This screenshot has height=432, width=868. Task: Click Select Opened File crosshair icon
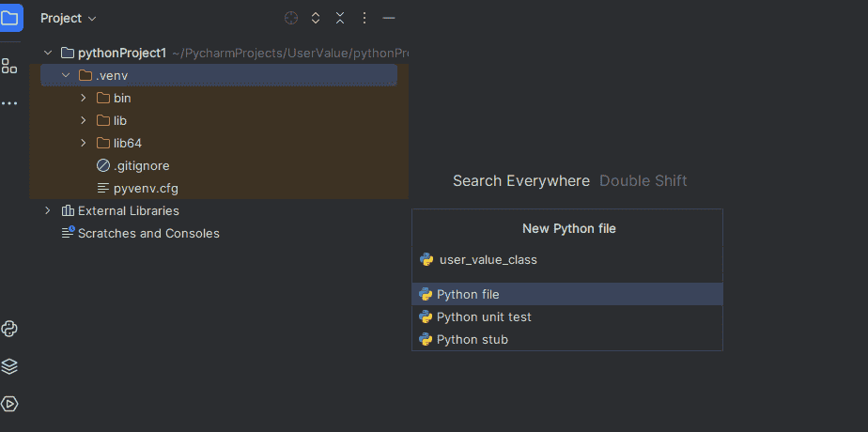pyautogui.click(x=291, y=19)
